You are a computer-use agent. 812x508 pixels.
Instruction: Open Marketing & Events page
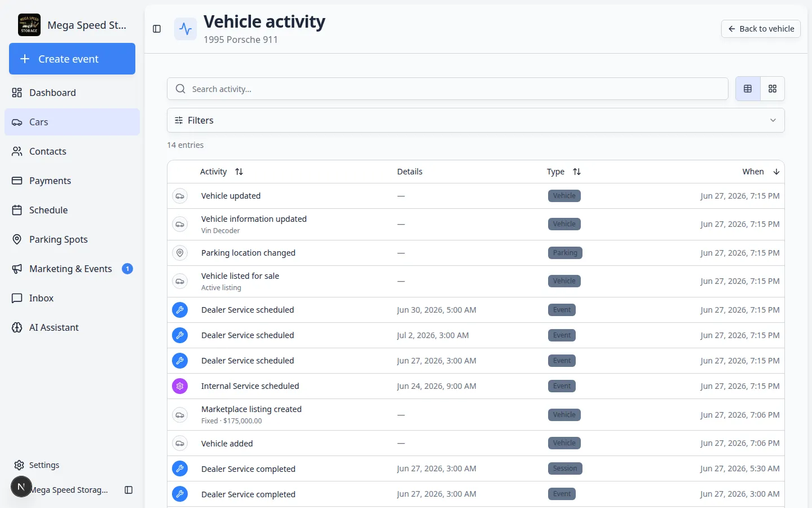(x=72, y=269)
